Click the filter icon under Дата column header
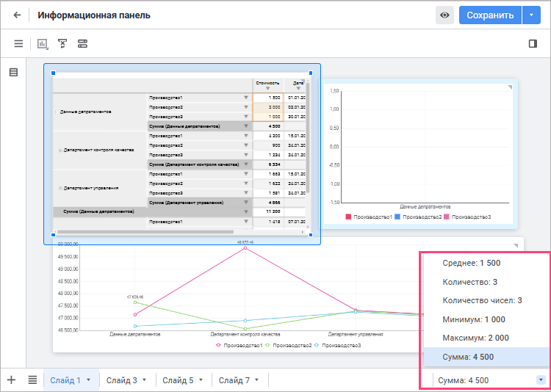 click(298, 88)
